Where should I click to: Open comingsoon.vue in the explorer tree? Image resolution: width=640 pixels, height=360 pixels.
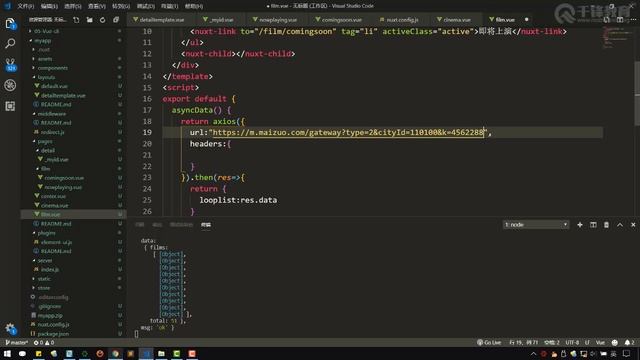pos(64,178)
